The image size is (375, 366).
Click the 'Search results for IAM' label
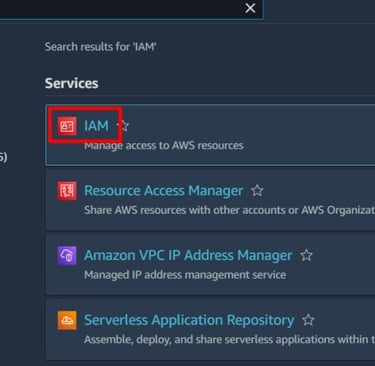click(x=100, y=47)
